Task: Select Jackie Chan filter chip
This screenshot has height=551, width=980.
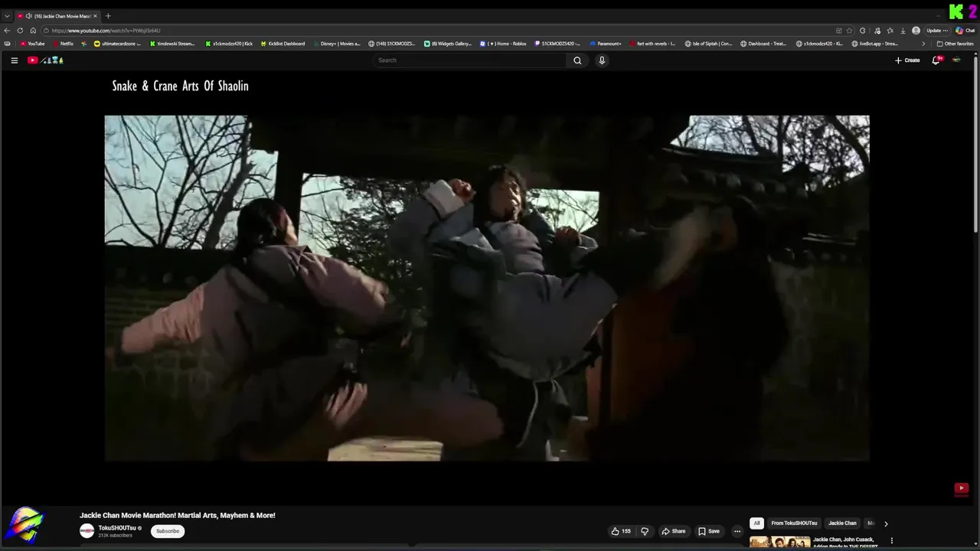Action: [x=842, y=523]
